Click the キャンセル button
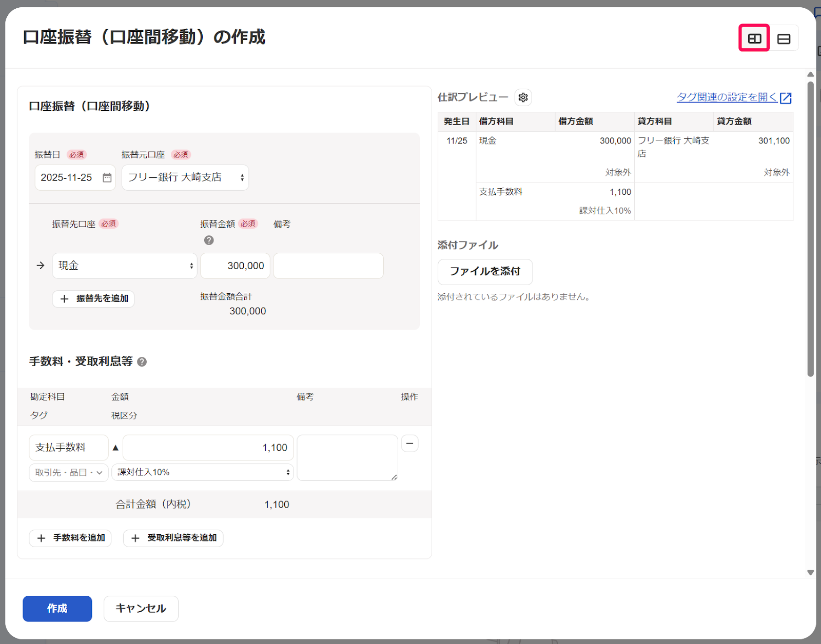 pyautogui.click(x=141, y=609)
